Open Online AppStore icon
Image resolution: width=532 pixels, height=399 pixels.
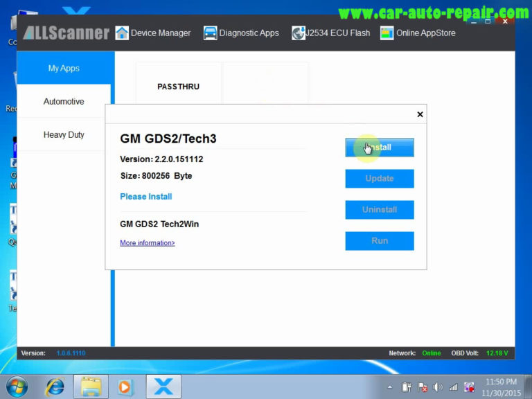[x=387, y=33]
